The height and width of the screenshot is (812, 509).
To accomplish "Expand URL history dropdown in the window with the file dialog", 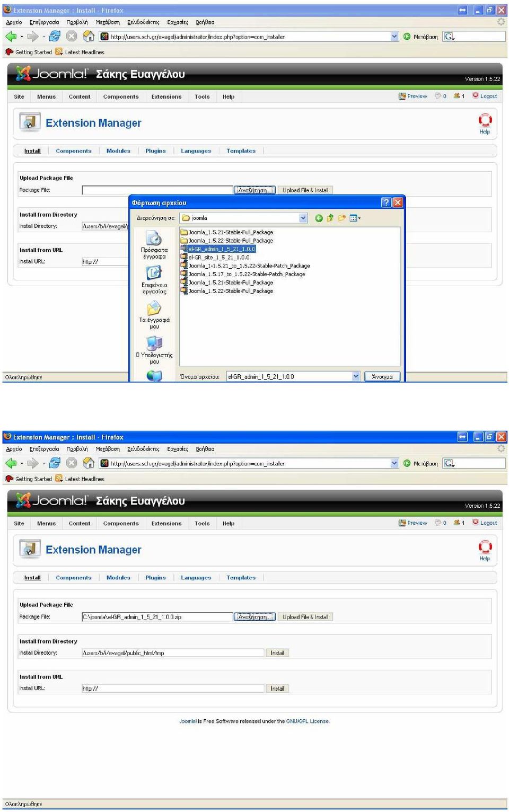I will (x=394, y=37).
